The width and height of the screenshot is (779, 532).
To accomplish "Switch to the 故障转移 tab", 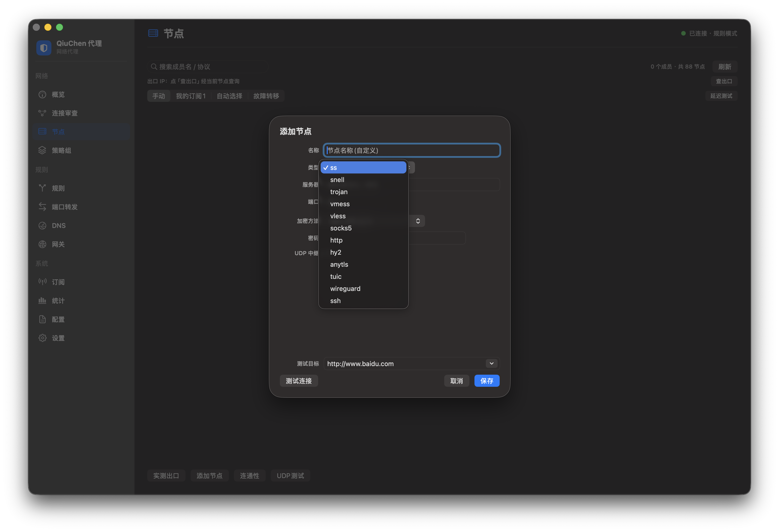I will pyautogui.click(x=266, y=96).
